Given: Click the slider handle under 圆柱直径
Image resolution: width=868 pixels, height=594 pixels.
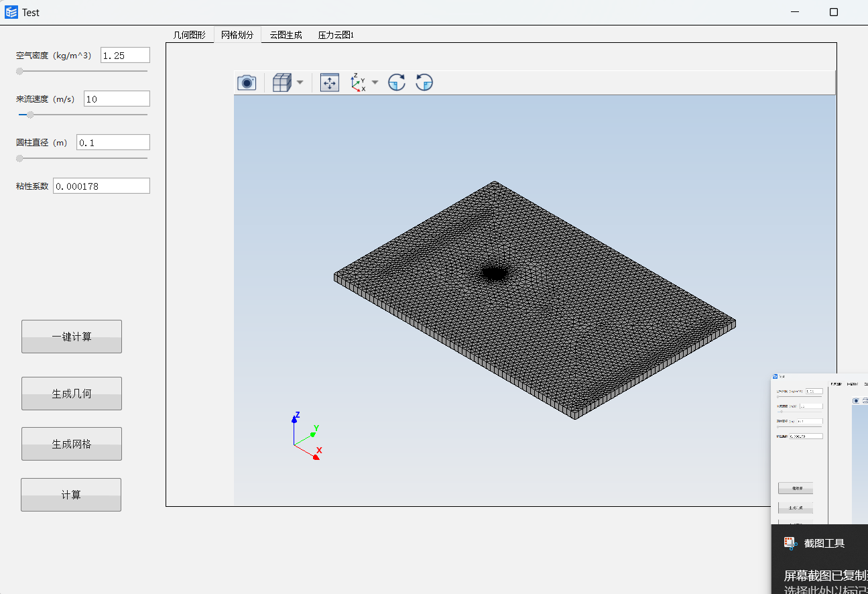Looking at the screenshot, I should pos(19,158).
